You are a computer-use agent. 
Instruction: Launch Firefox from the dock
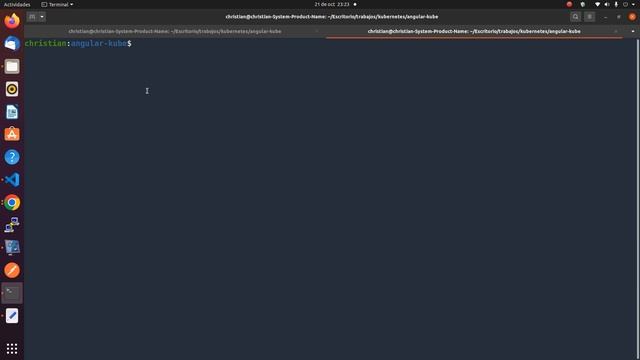click(12, 20)
